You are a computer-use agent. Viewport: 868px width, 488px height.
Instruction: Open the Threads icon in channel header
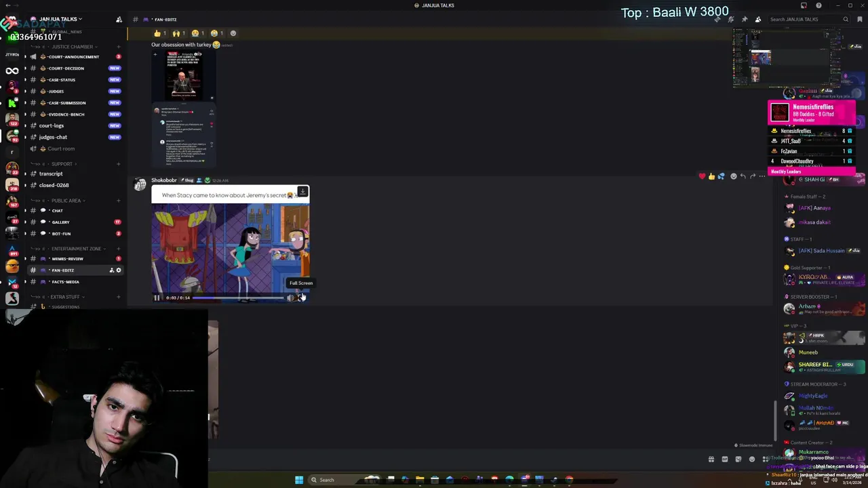pyautogui.click(x=717, y=19)
